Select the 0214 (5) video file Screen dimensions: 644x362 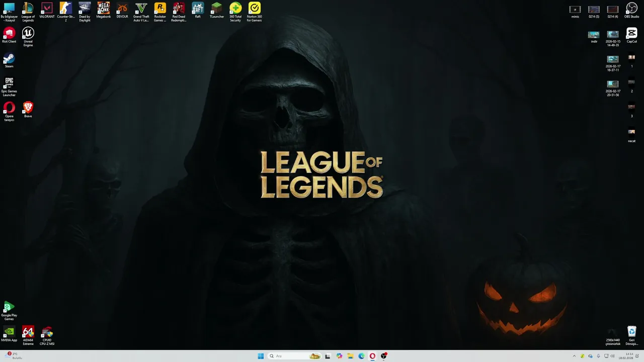(x=594, y=12)
